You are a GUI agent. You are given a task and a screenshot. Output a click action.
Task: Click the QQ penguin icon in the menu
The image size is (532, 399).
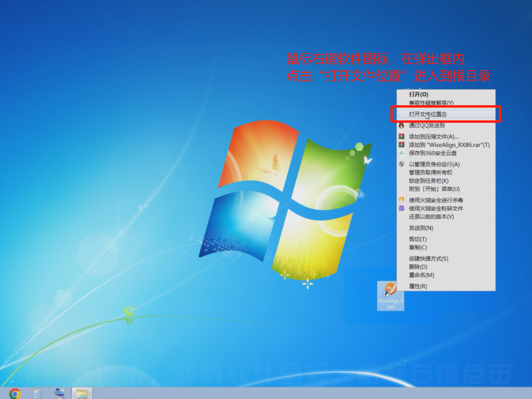[x=402, y=125]
